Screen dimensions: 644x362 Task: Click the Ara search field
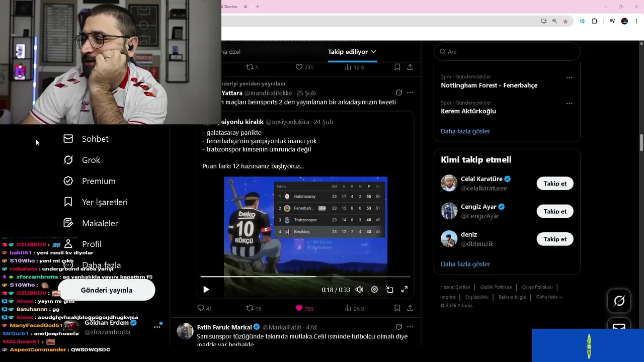pyautogui.click(x=507, y=52)
